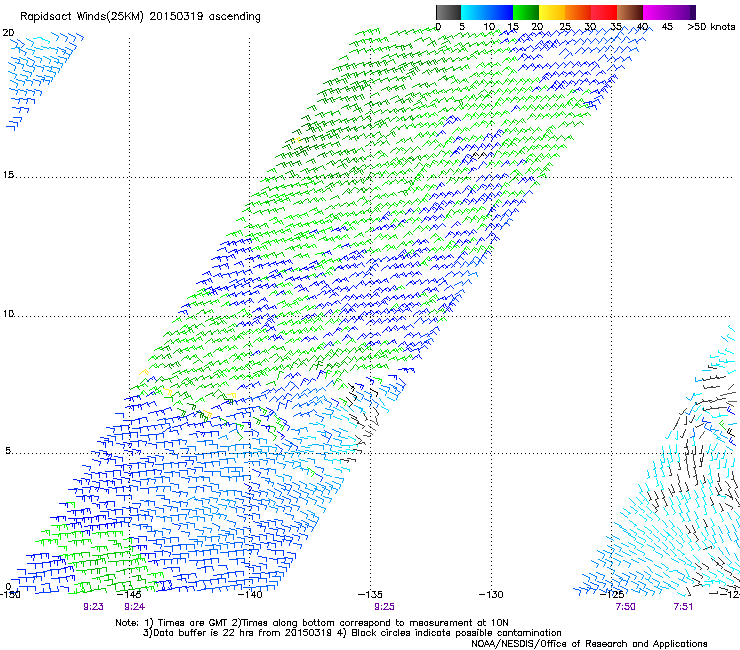Screen dimensions: 740x650
Task: Click the longitude label -135
Action: [x=370, y=594]
